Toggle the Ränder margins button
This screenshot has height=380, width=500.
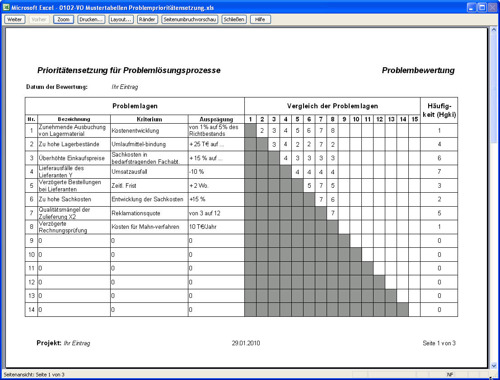pyautogui.click(x=147, y=20)
